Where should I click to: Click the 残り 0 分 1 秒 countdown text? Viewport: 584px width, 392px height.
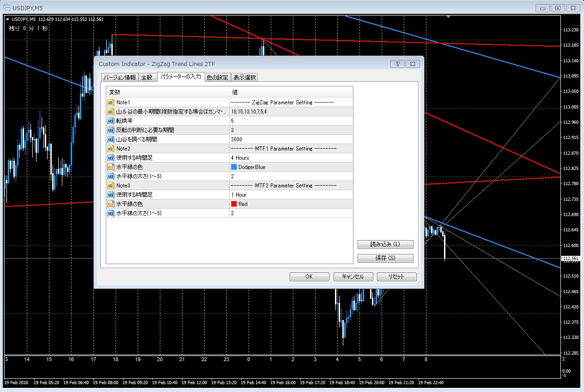pyautogui.click(x=29, y=28)
